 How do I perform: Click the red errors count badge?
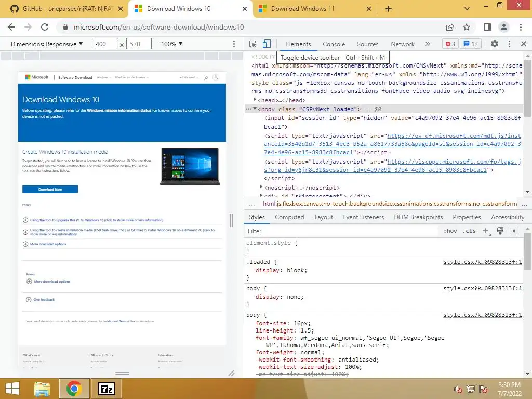pyautogui.click(x=450, y=44)
